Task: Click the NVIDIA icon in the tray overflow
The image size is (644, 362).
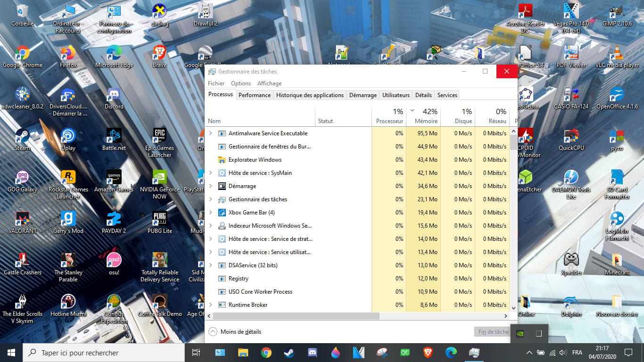Action: [520, 333]
